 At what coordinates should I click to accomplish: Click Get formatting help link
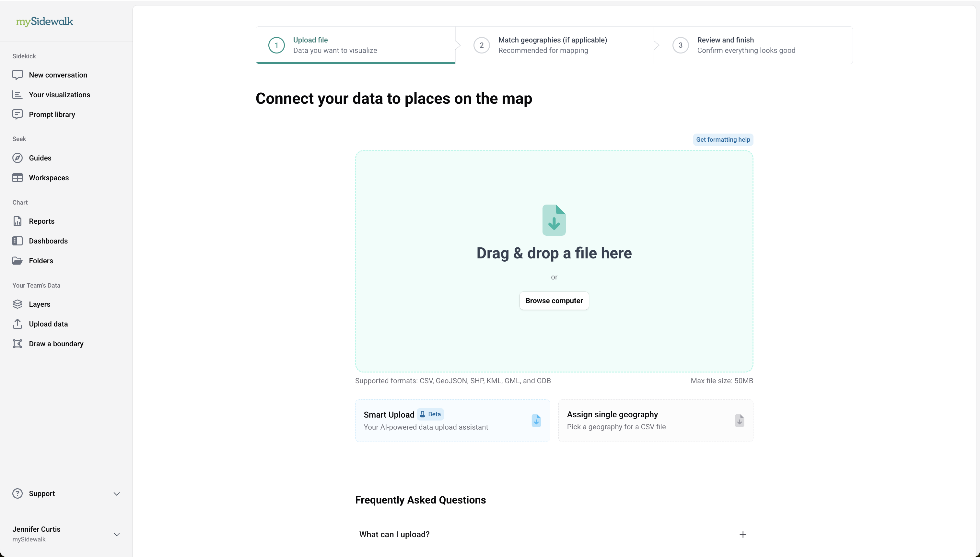click(x=723, y=140)
